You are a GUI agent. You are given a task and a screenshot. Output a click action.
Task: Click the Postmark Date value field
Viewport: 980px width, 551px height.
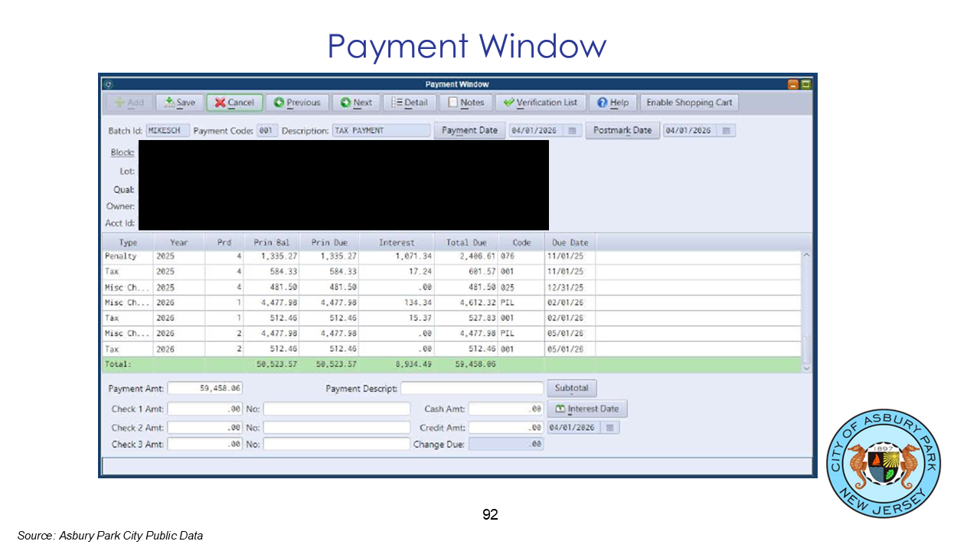pyautogui.click(x=691, y=131)
